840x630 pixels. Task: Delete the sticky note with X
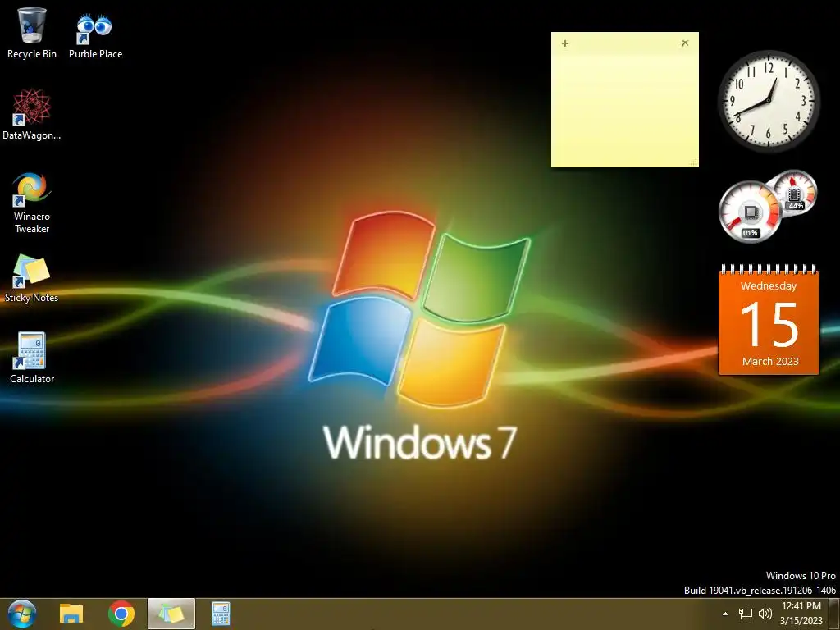point(685,43)
